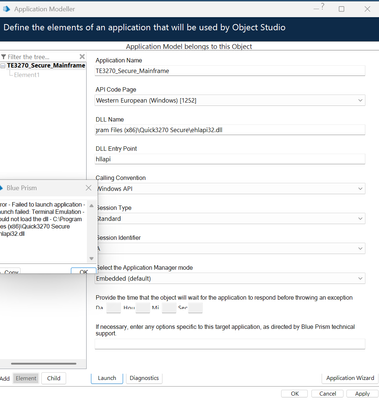
Task: Click the Apply button
Action: [362, 394]
